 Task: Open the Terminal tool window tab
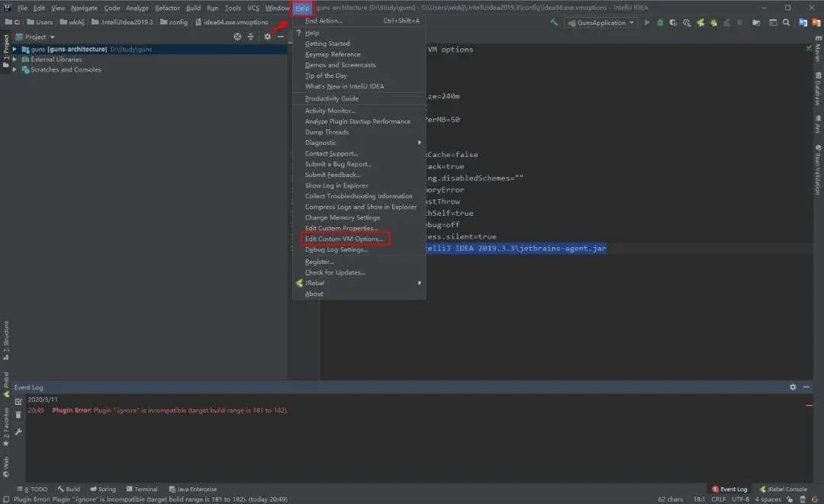(x=142, y=489)
